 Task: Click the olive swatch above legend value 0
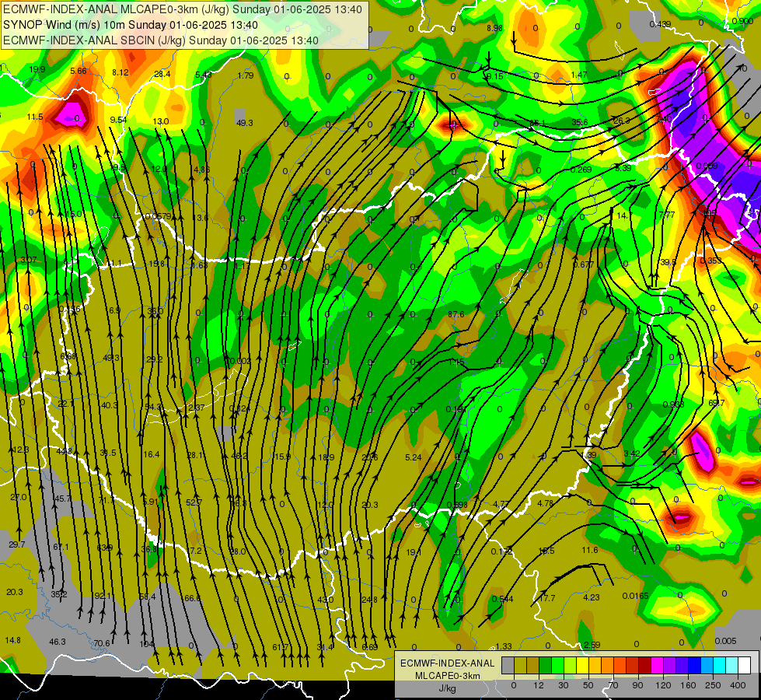pyautogui.click(x=520, y=666)
